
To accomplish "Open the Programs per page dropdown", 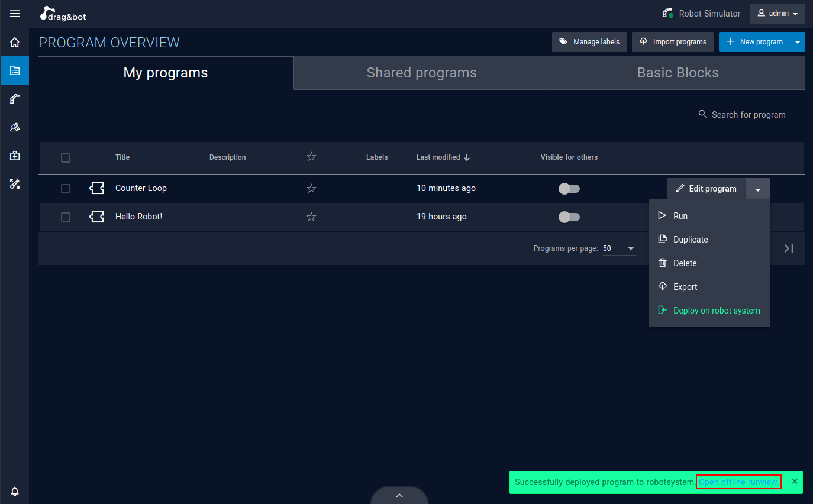I will coord(619,248).
